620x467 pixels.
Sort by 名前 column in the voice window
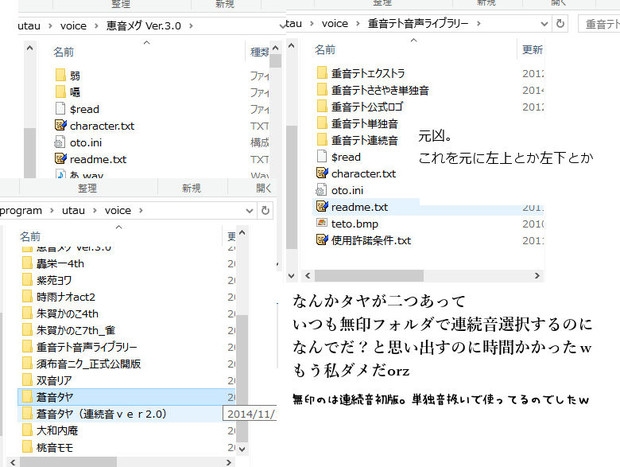pyautogui.click(x=30, y=236)
